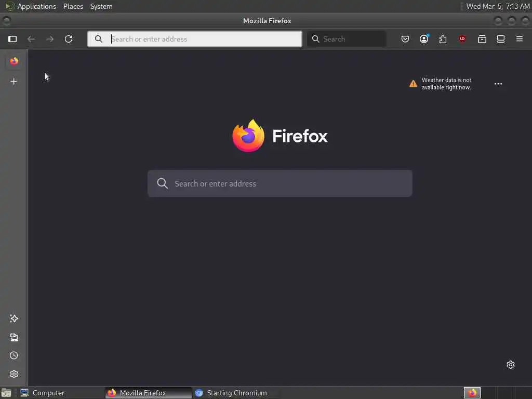Click the date and clock in top panel
532x399 pixels.
click(498, 6)
